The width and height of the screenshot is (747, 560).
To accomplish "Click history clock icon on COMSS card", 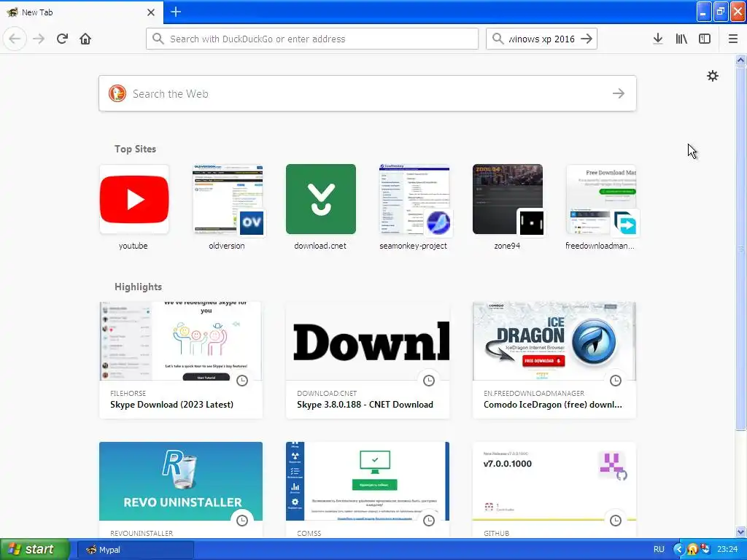I will tap(429, 521).
